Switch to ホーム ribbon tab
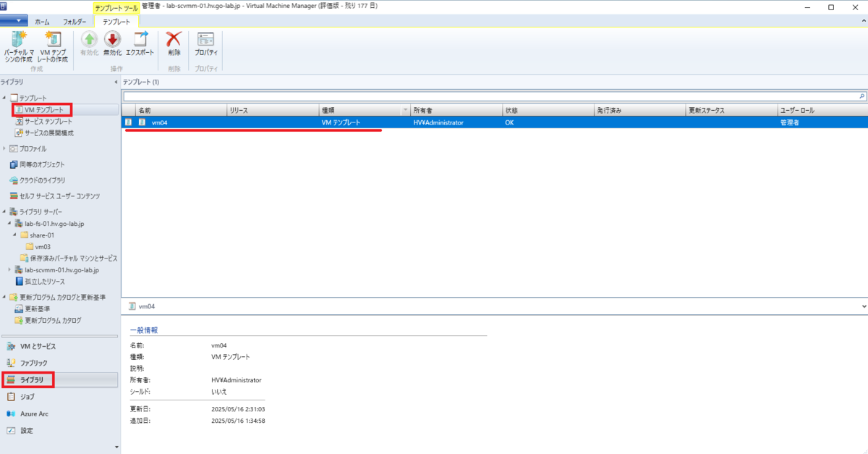Viewport: 868px width, 454px height. (x=43, y=22)
